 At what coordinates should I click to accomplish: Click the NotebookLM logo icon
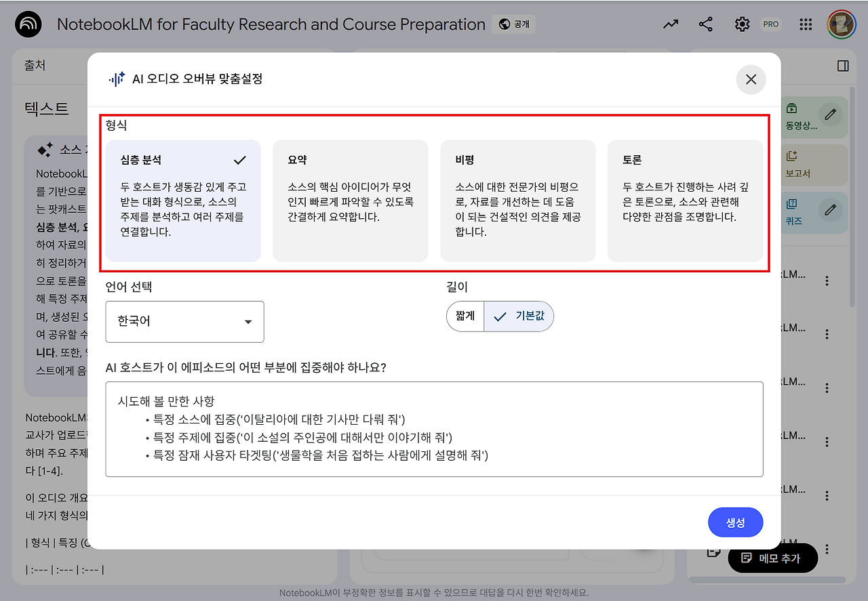(28, 24)
